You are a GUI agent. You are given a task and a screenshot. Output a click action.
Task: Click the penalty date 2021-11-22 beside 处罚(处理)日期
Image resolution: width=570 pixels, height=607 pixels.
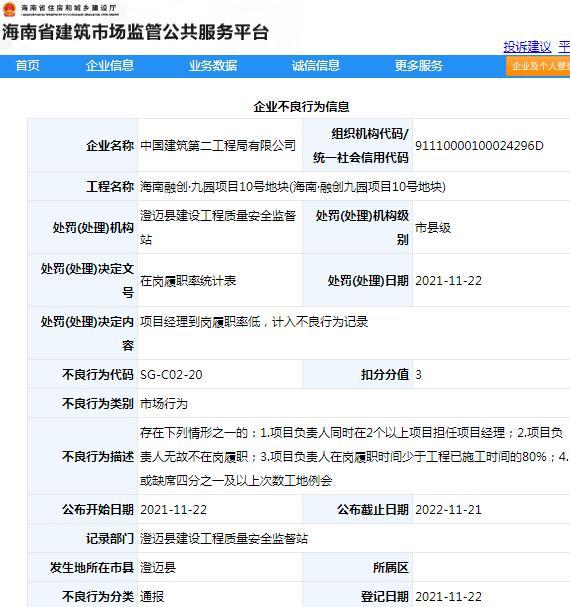pos(448,281)
